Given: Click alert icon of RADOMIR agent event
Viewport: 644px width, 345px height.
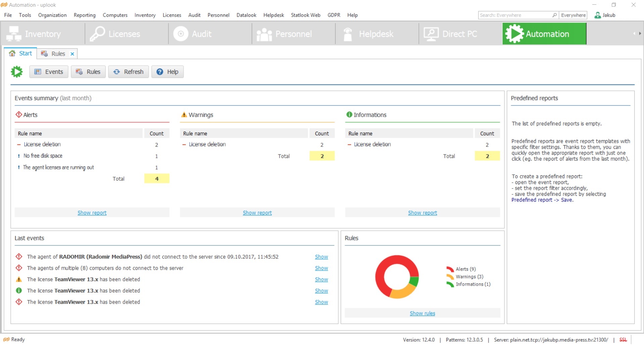Looking at the screenshot, I should point(19,256).
